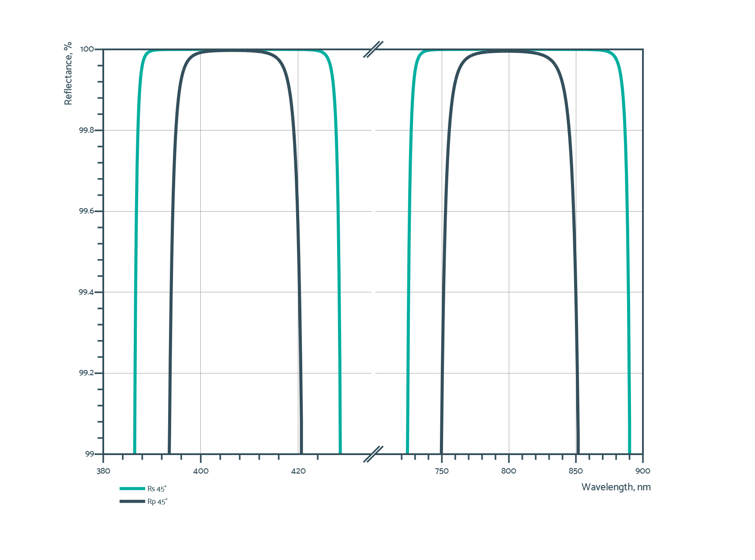755x560 pixels.
Task: Click the x-axis label 400
Action: (x=201, y=471)
